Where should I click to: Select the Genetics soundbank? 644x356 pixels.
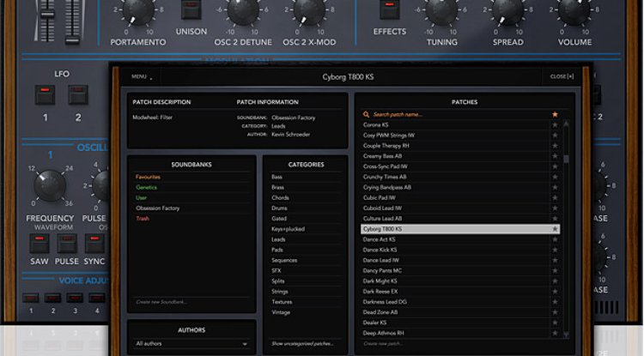click(146, 187)
